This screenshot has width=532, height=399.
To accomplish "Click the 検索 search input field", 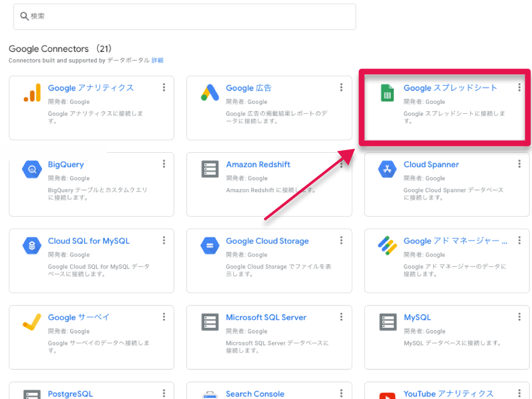I will (184, 17).
